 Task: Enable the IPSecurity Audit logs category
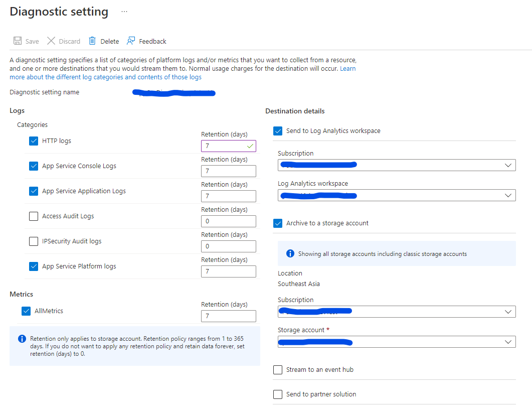33,241
